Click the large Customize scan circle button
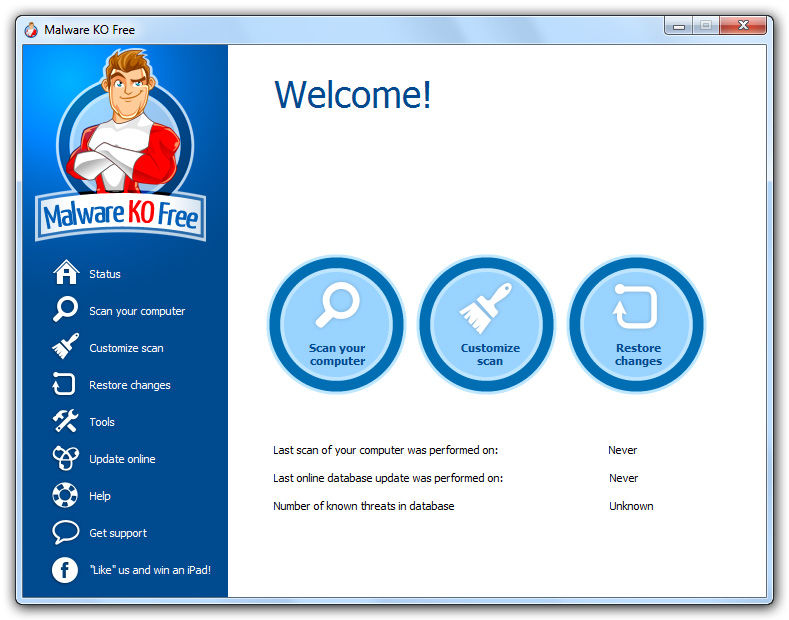 click(487, 324)
